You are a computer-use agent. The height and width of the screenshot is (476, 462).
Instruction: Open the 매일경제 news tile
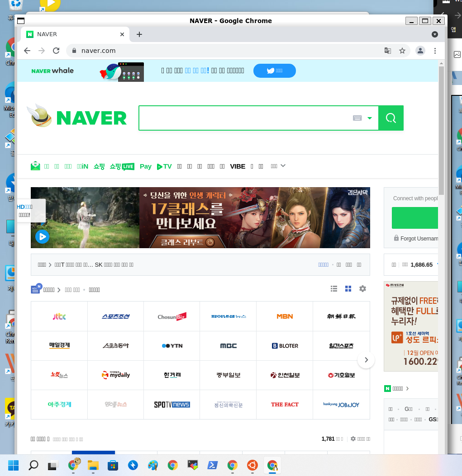click(59, 346)
